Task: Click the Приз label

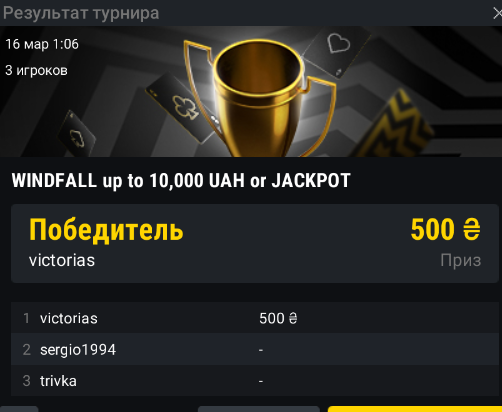Action: click(461, 260)
